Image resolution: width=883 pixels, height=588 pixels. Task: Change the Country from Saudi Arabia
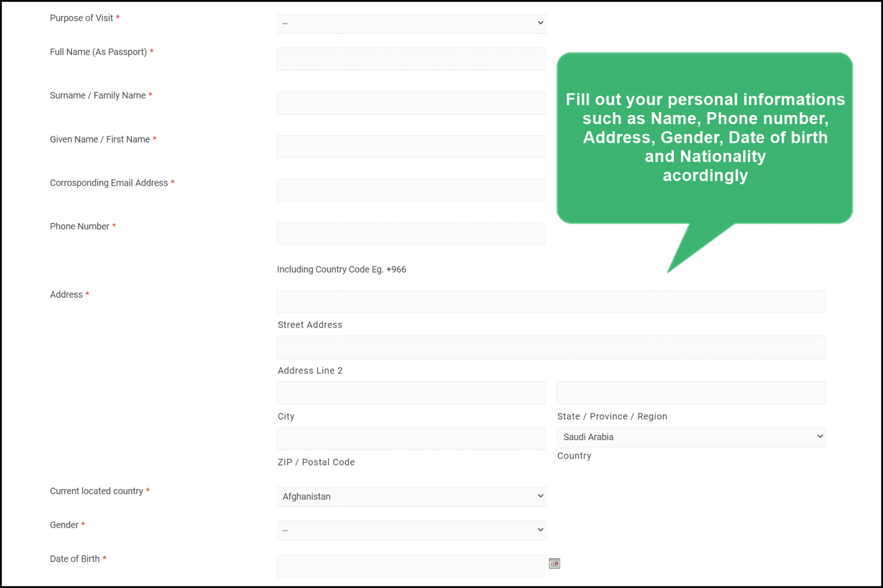pyautogui.click(x=690, y=437)
